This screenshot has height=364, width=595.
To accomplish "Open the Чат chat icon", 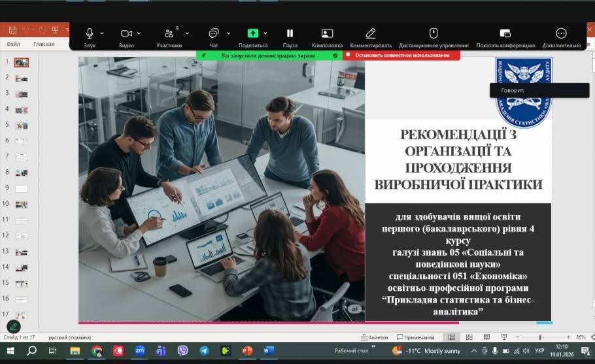I will coord(213,33).
